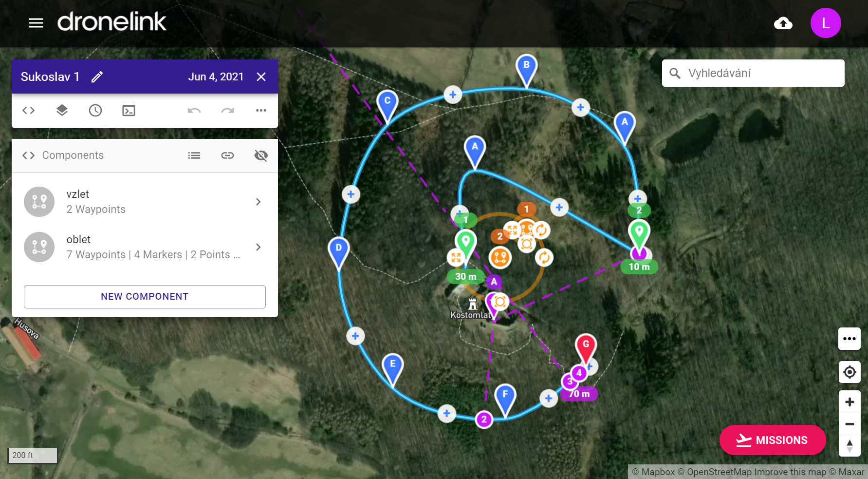
Task: Open the layers stack icon
Action: pyautogui.click(x=62, y=111)
